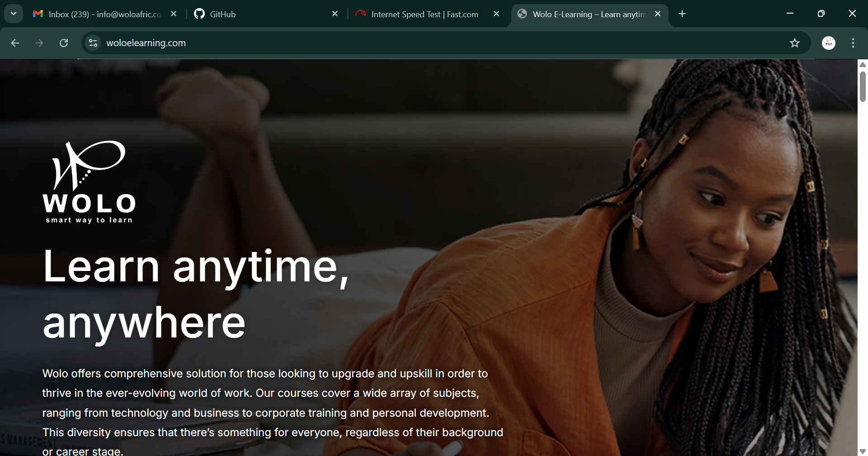The width and height of the screenshot is (868, 456).
Task: Open the Chrome three-dot menu
Action: [853, 43]
